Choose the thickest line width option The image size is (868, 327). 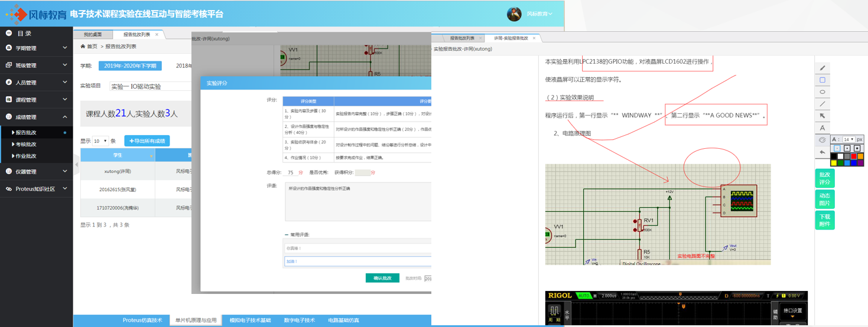[x=858, y=148]
